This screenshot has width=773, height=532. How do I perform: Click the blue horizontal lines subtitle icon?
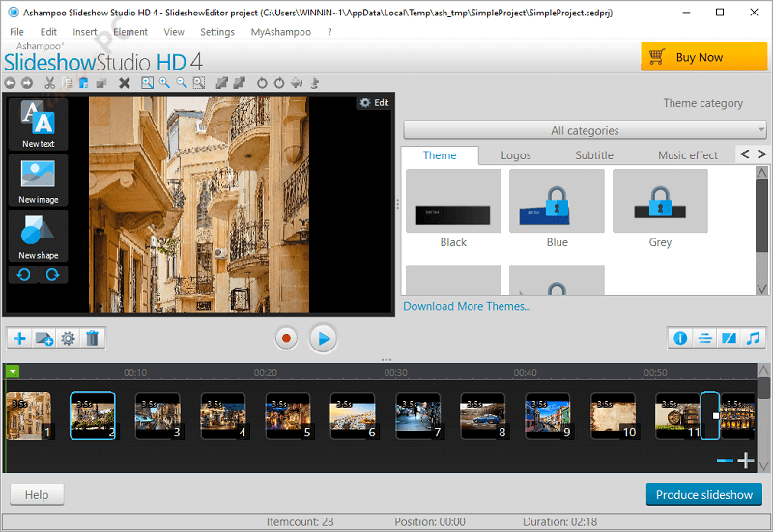705,338
